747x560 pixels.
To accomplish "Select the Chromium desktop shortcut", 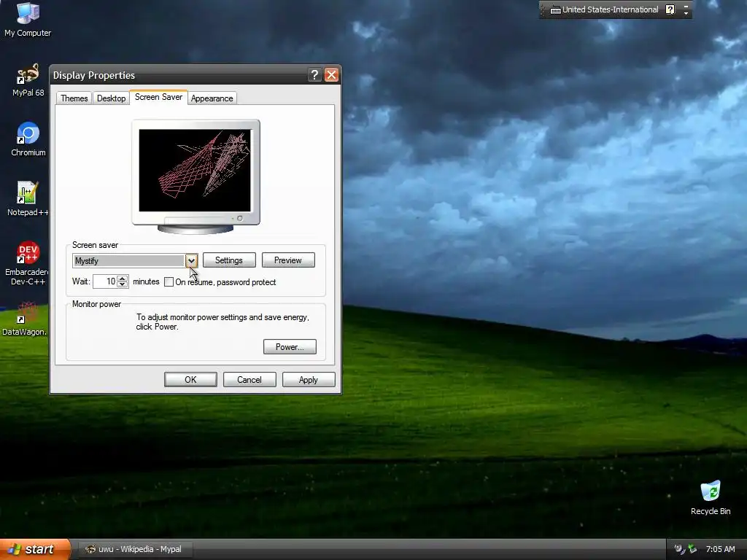I will (28, 139).
